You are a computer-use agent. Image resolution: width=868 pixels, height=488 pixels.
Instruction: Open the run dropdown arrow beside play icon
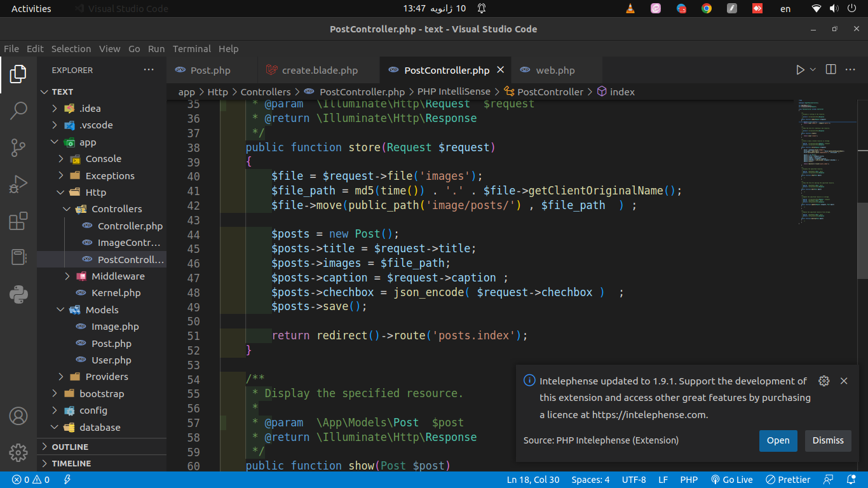click(813, 70)
